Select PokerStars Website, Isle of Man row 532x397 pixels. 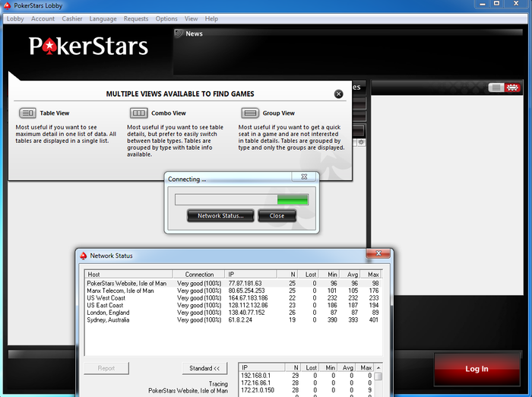[233, 283]
